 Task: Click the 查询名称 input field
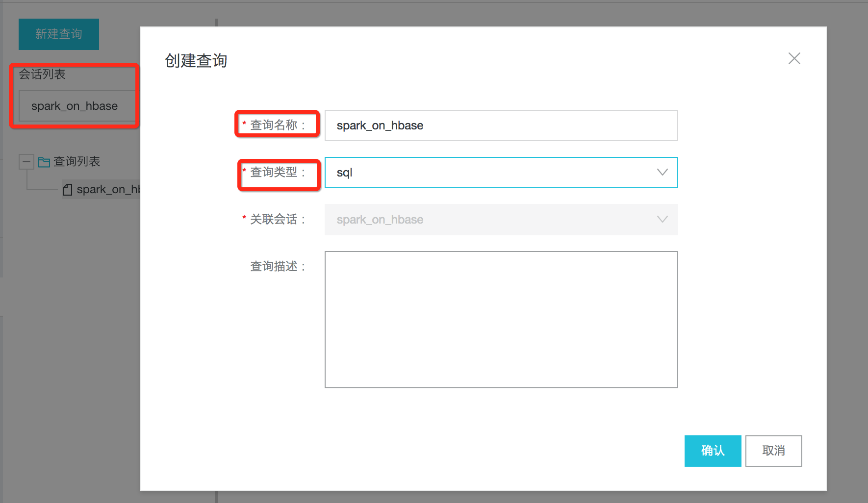(501, 126)
